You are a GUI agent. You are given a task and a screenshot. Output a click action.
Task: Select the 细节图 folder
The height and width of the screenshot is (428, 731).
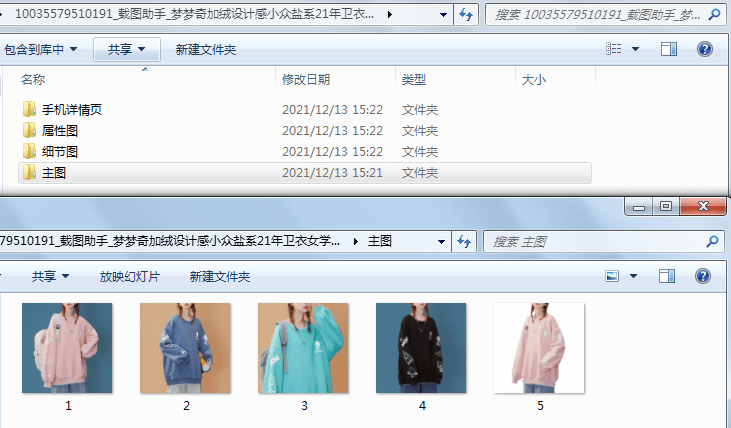tap(60, 152)
